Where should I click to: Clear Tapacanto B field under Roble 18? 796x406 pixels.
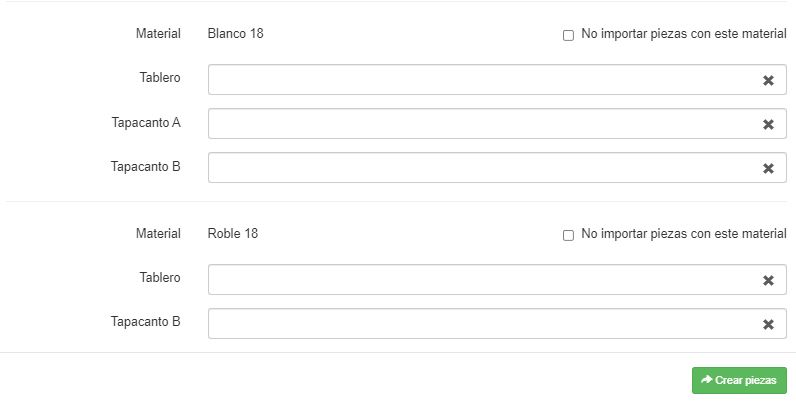pyautogui.click(x=768, y=324)
